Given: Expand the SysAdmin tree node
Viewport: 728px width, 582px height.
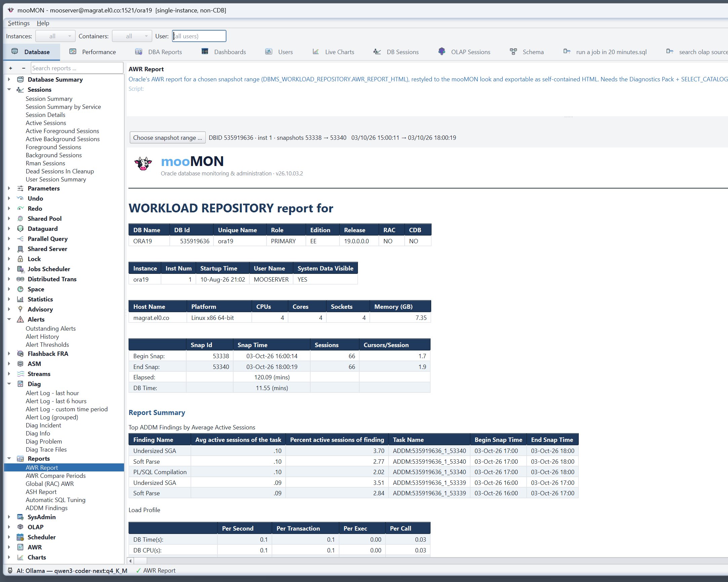Looking at the screenshot, I should pyautogui.click(x=9, y=517).
